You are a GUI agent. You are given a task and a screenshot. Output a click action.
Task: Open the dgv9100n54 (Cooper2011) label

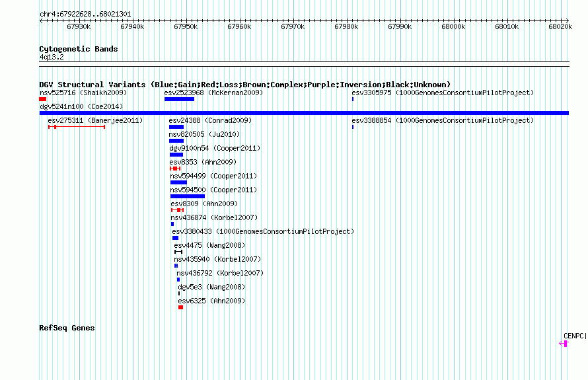(x=215, y=148)
